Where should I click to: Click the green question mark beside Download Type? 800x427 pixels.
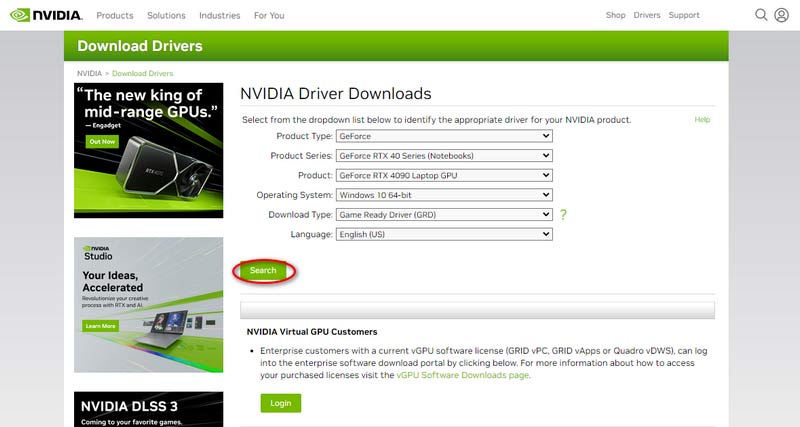(563, 215)
